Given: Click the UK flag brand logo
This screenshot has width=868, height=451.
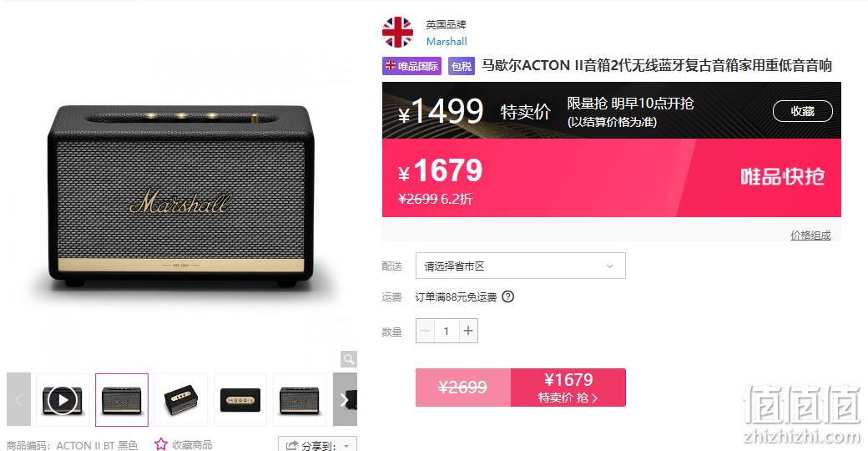Looking at the screenshot, I should (397, 32).
